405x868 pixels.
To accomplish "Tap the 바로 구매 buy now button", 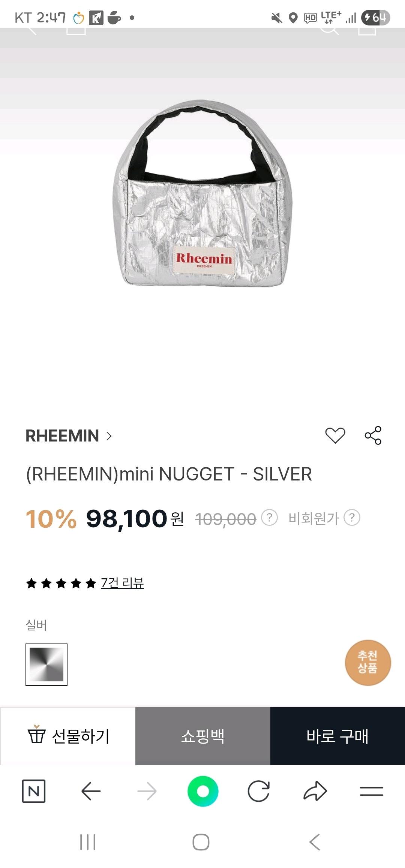I will 337,736.
